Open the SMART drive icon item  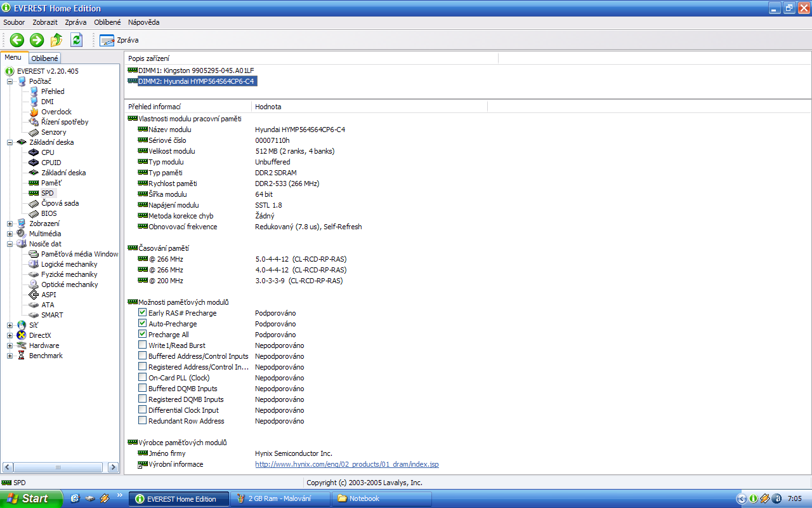pyautogui.click(x=34, y=315)
